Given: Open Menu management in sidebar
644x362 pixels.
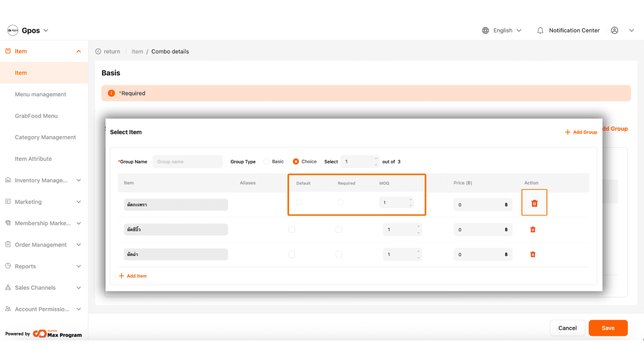Looking at the screenshot, I should (41, 95).
